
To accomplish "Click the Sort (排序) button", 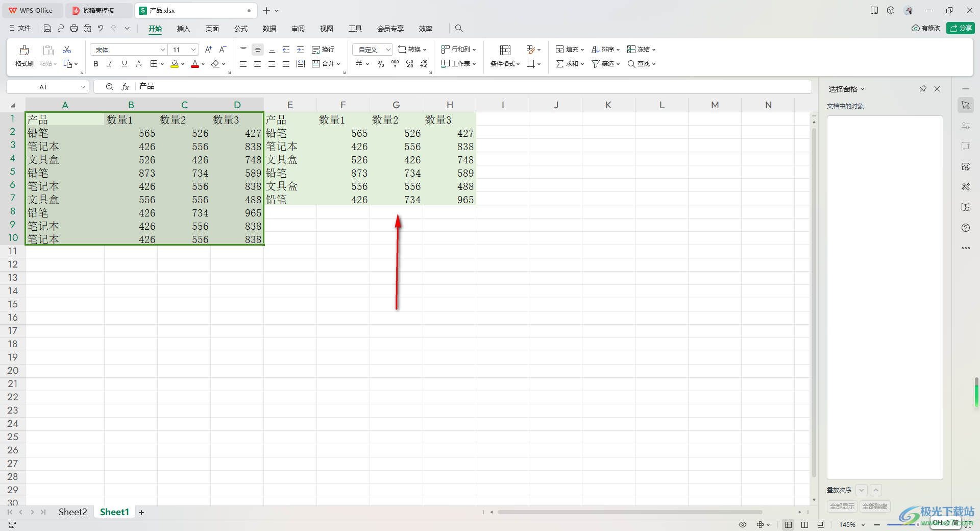I will coord(605,50).
